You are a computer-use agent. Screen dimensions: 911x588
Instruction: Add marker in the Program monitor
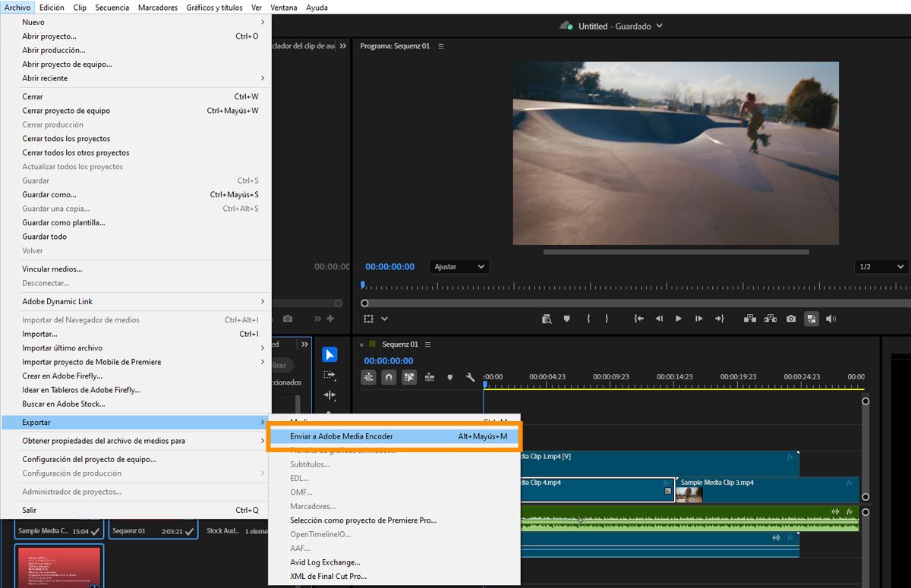coord(566,319)
